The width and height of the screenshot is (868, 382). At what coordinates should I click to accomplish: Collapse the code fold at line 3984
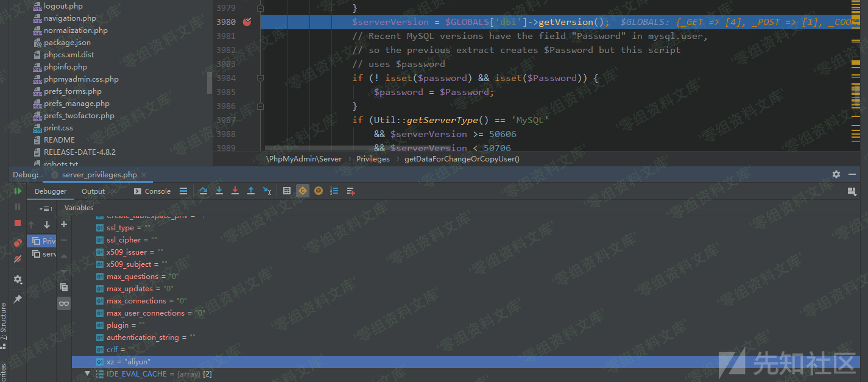tap(260, 78)
